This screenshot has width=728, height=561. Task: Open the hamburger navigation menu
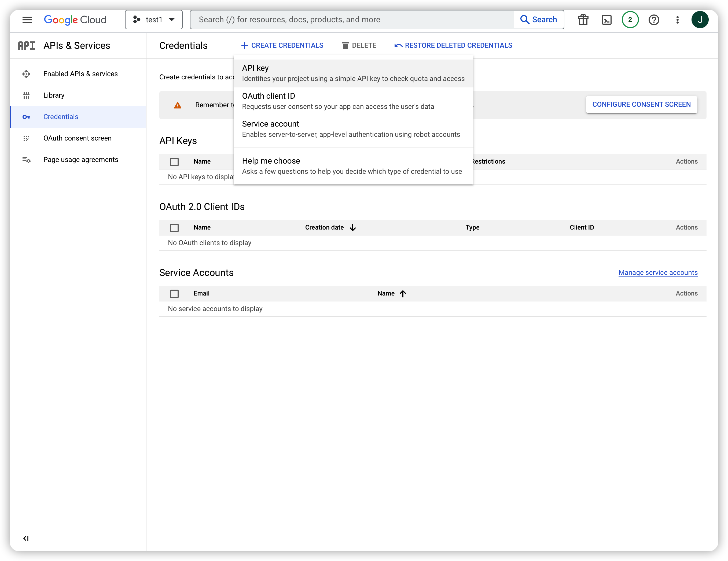click(x=27, y=20)
